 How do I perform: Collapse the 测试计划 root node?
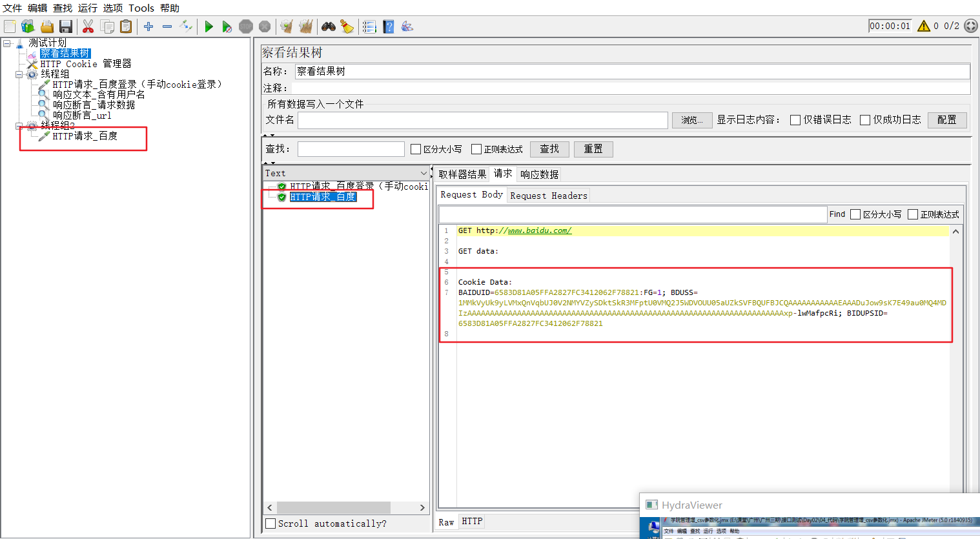5,43
